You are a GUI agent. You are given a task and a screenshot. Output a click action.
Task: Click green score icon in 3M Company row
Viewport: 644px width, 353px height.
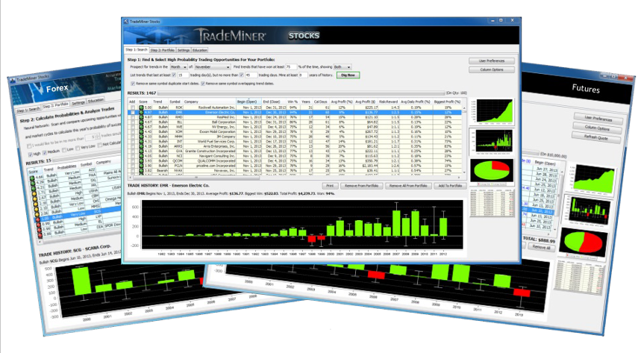(142, 137)
